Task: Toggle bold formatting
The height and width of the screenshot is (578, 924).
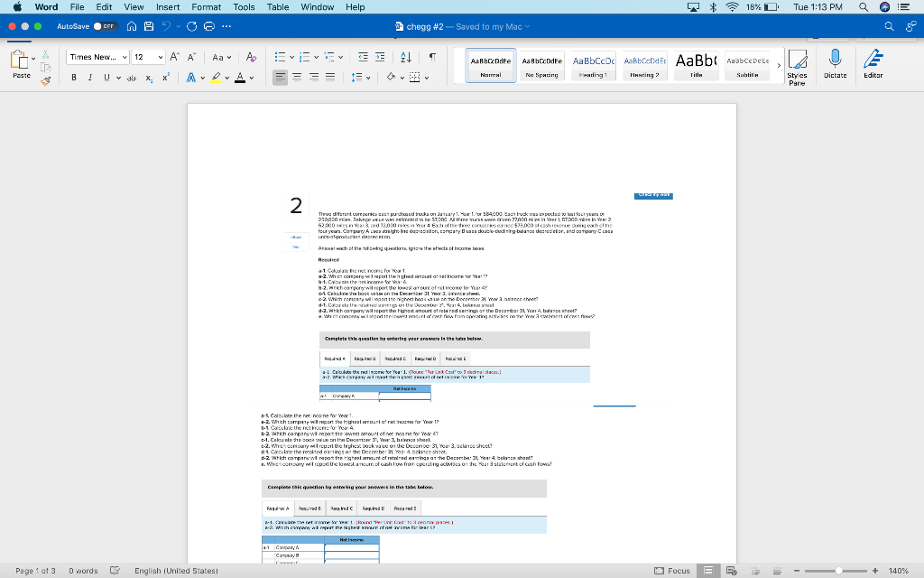Action: 74,78
